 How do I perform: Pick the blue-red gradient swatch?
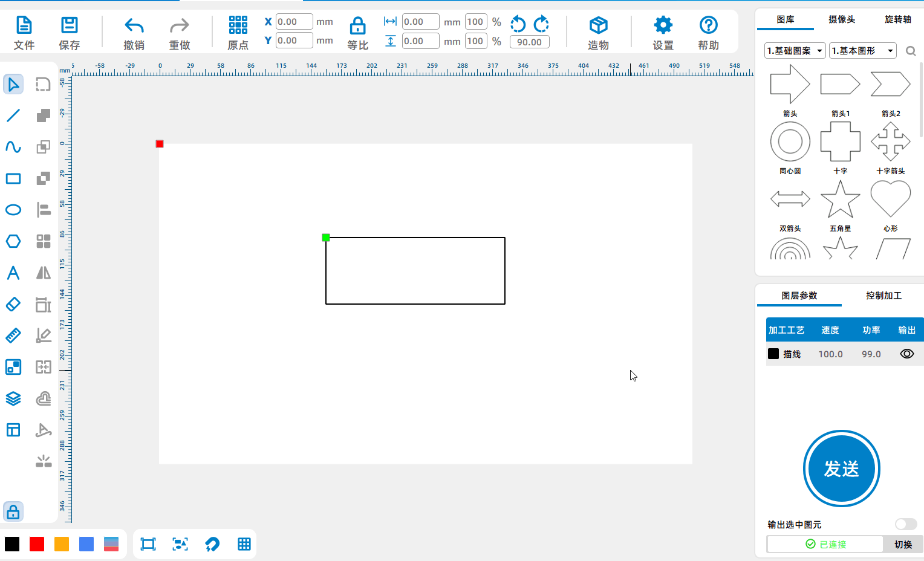(111, 544)
